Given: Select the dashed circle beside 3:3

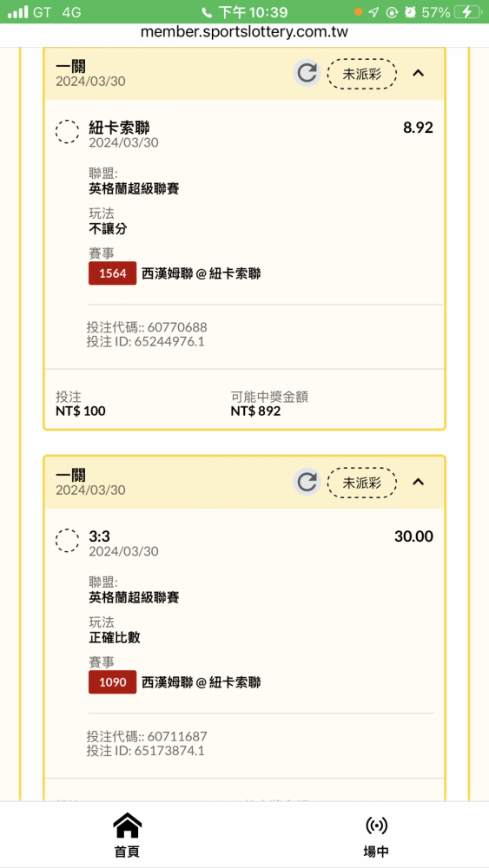Looking at the screenshot, I should pyautogui.click(x=67, y=540).
